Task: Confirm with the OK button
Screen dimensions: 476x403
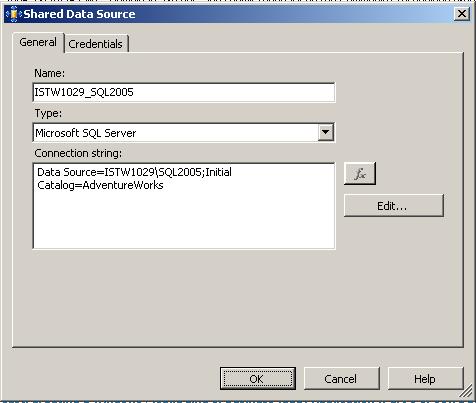Action: click(x=258, y=379)
